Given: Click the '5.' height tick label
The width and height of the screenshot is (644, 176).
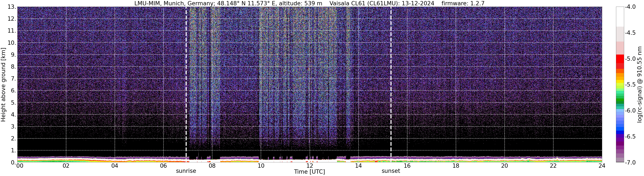Looking at the screenshot, I should pyautogui.click(x=13, y=103).
